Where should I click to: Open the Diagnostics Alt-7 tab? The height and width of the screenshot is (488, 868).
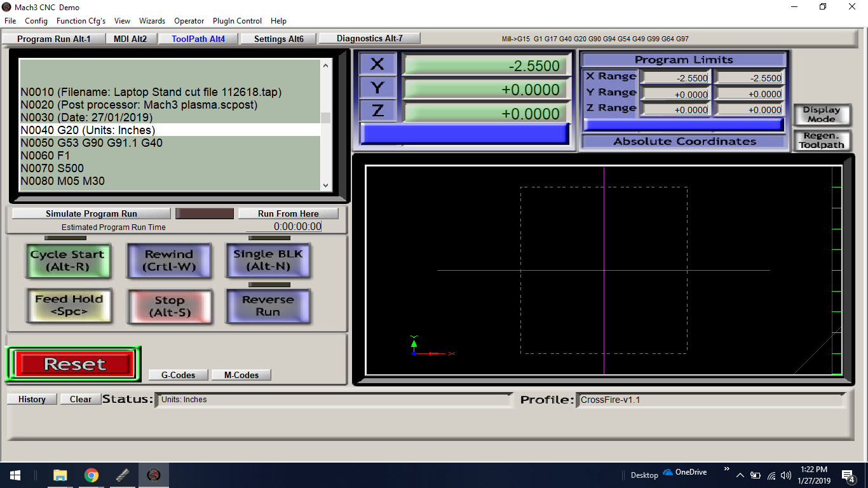370,38
